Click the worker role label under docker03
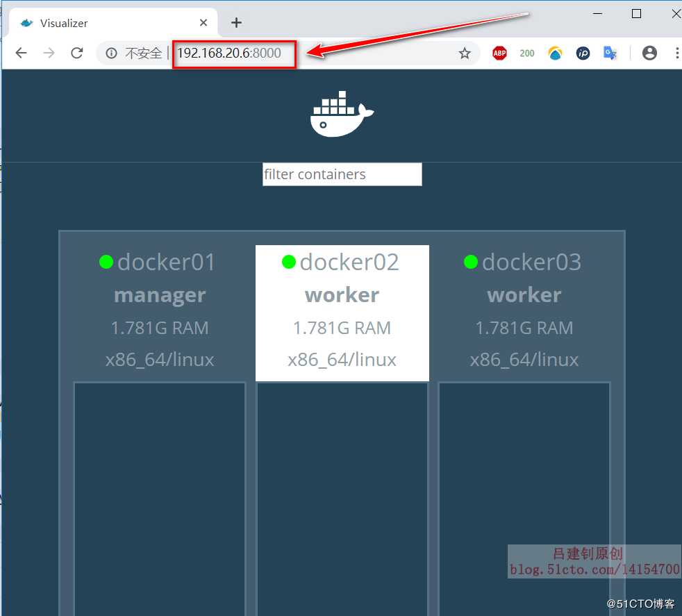This screenshot has height=616, width=682. [524, 295]
